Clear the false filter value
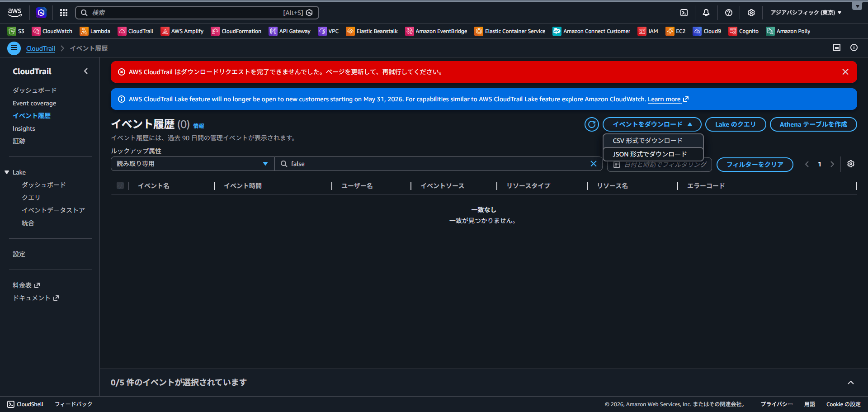The width and height of the screenshot is (868, 412). click(x=594, y=164)
